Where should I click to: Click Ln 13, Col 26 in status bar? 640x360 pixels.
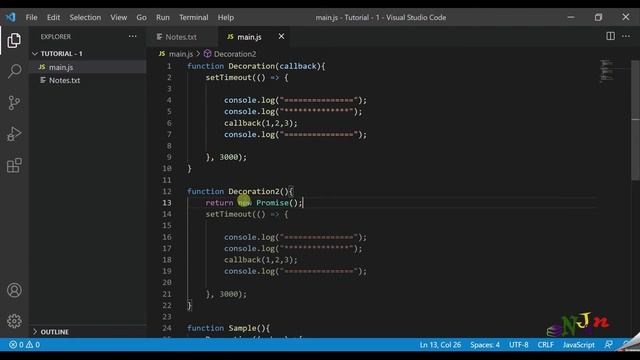[x=440, y=344]
